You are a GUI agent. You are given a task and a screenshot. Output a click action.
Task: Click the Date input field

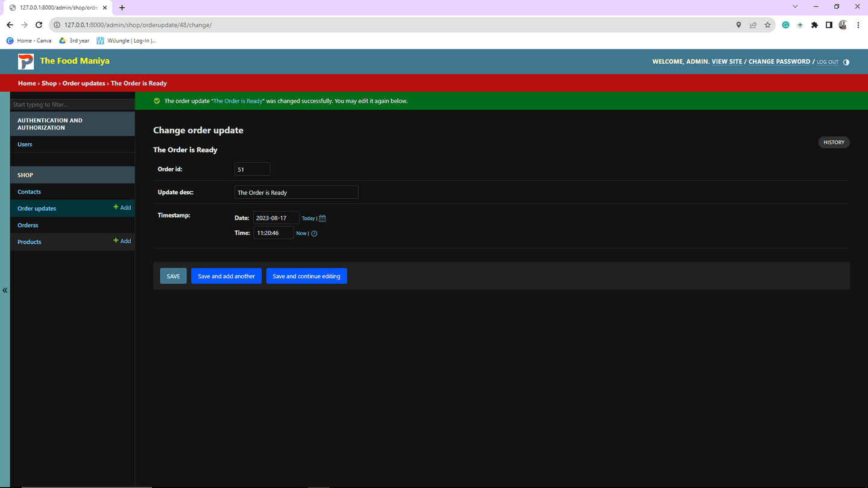tap(276, 217)
